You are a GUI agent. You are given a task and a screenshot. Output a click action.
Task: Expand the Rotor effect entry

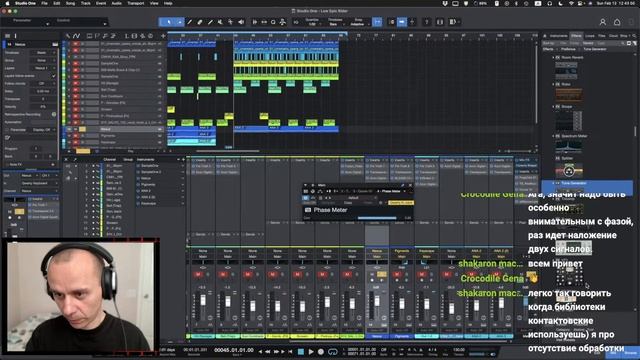coord(553,84)
